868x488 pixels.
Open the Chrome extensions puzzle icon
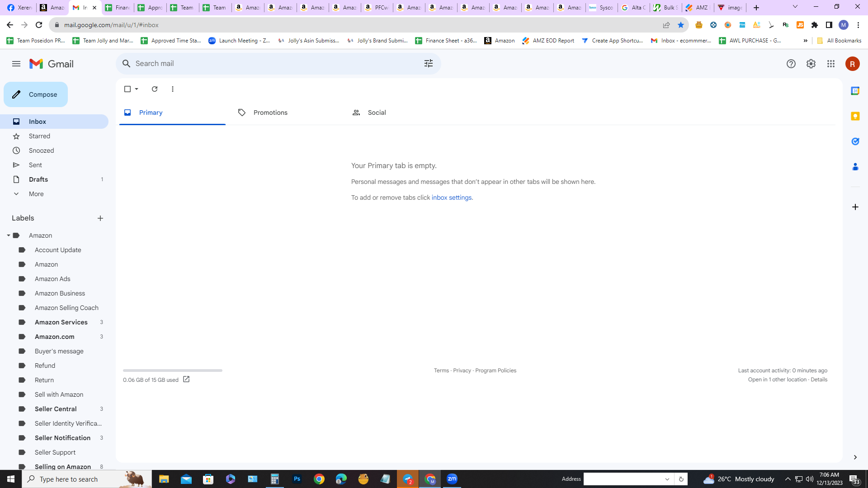coord(814,25)
